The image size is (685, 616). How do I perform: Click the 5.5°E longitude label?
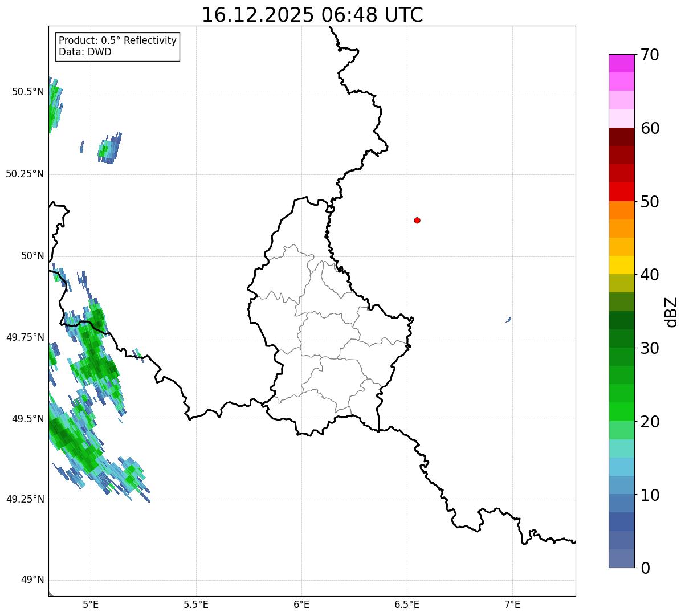pyautogui.click(x=196, y=605)
